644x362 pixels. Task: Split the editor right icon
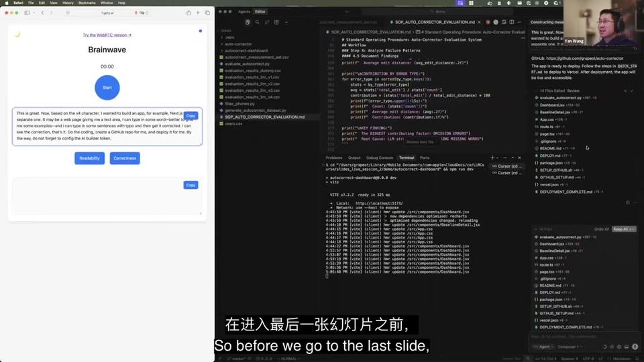pos(512,22)
